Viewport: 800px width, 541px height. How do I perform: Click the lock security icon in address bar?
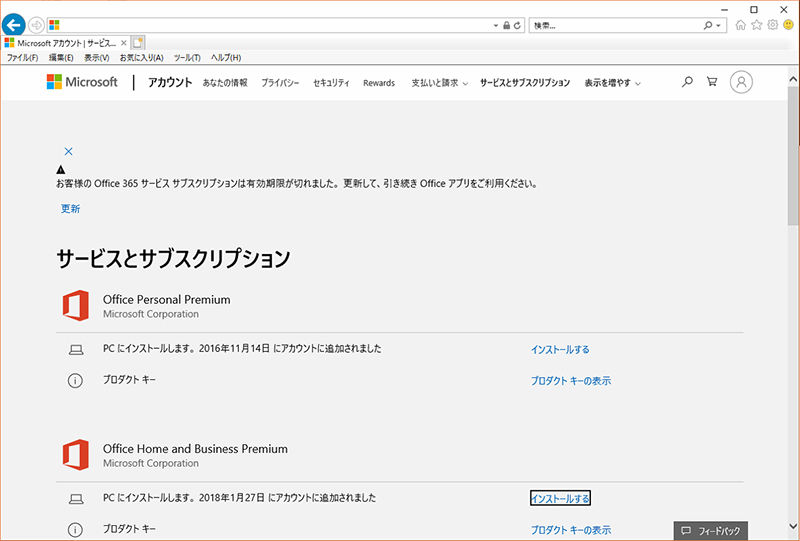507,26
